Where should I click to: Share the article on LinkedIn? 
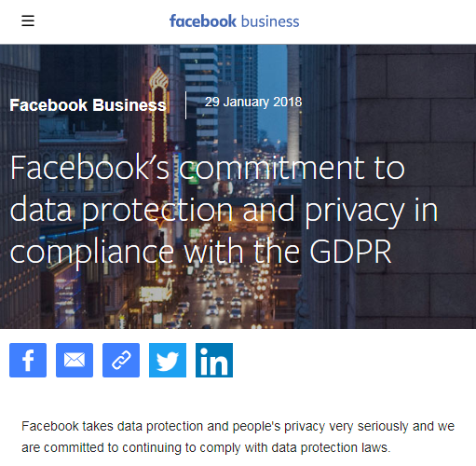coord(214,360)
